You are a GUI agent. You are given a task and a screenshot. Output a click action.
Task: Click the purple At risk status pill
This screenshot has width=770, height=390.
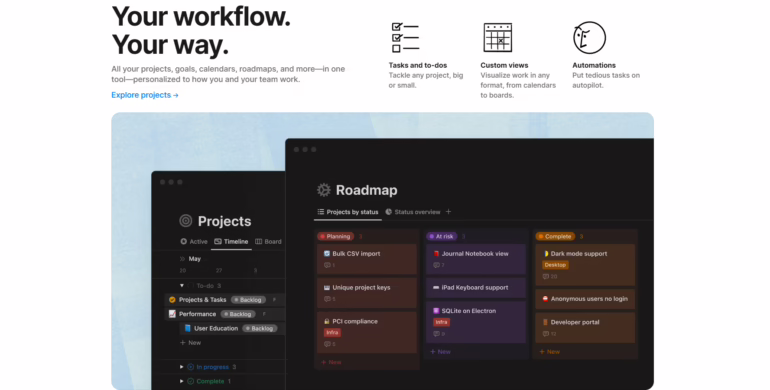coord(441,236)
